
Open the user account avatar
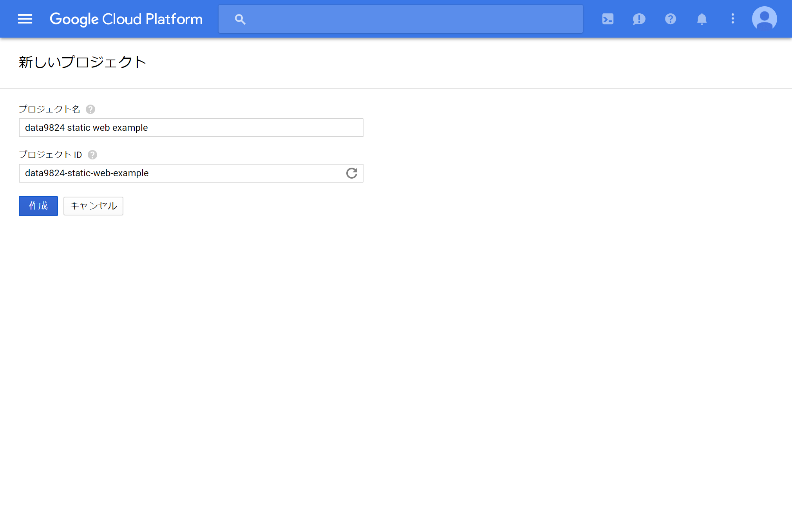click(764, 18)
